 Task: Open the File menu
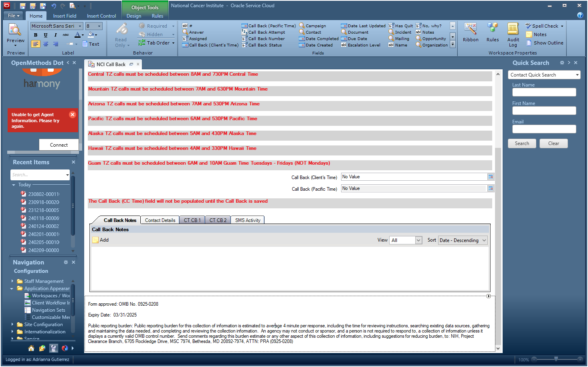coord(14,16)
